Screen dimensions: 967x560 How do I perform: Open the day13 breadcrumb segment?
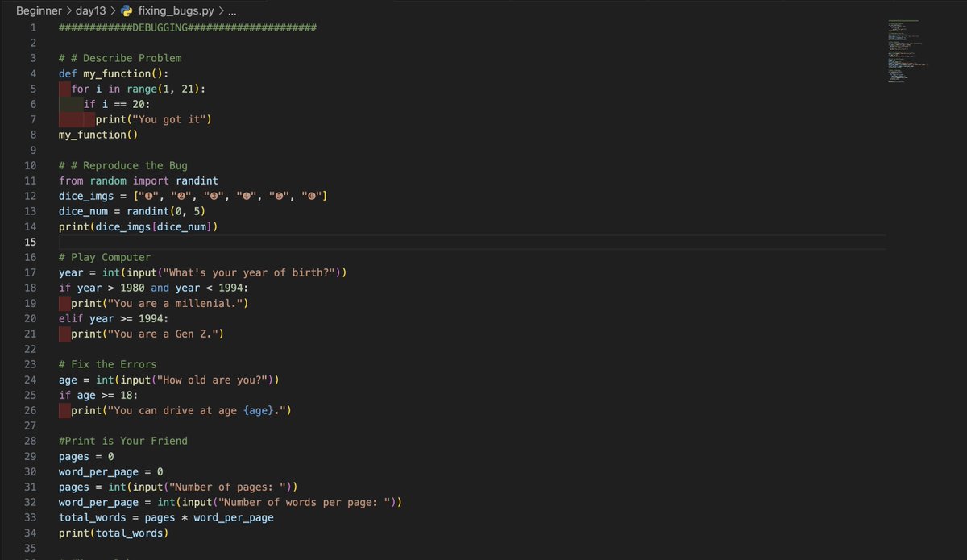click(x=92, y=12)
